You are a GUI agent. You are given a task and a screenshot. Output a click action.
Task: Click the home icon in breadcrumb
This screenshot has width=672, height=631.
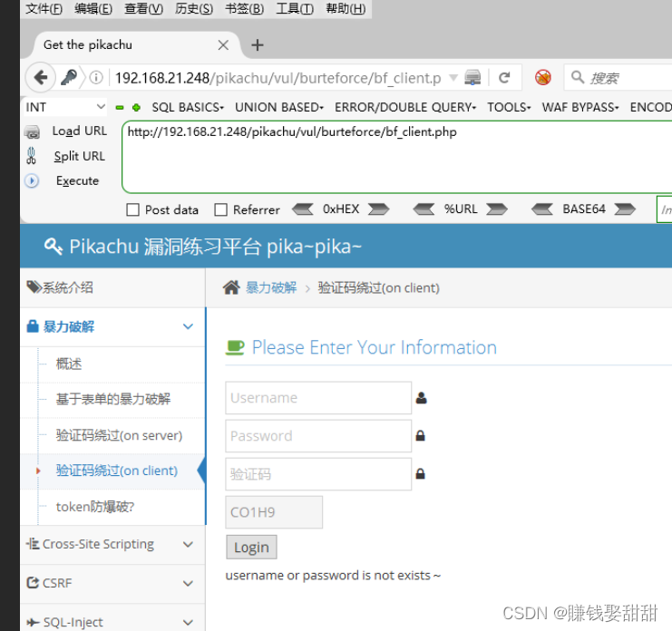[231, 287]
